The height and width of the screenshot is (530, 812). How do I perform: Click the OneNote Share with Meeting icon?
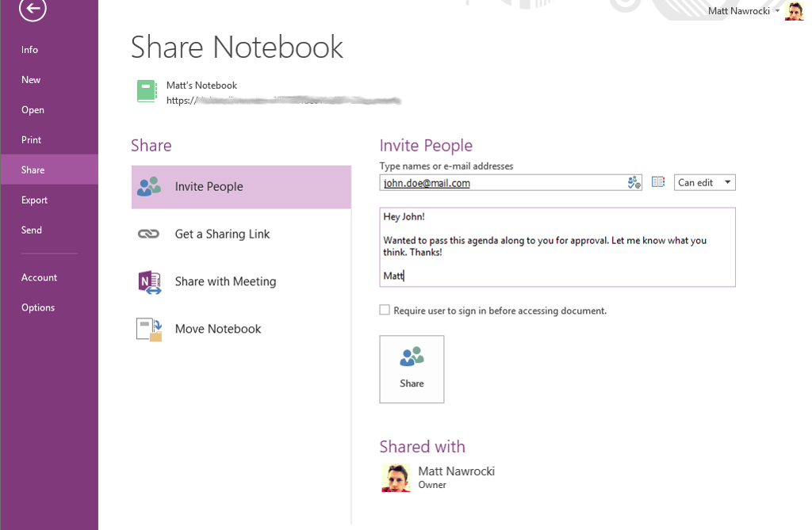point(150,282)
